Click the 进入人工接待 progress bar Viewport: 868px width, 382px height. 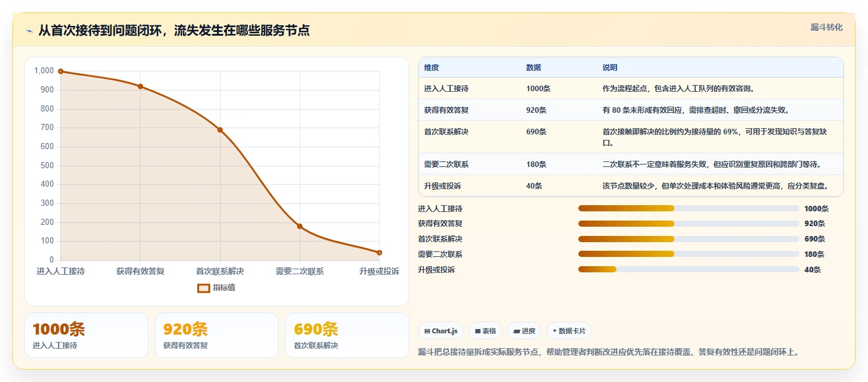click(x=689, y=208)
